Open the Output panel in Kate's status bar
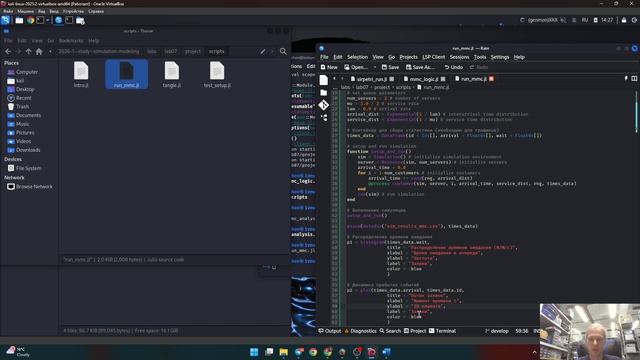This screenshot has height=360, width=640. point(330,331)
